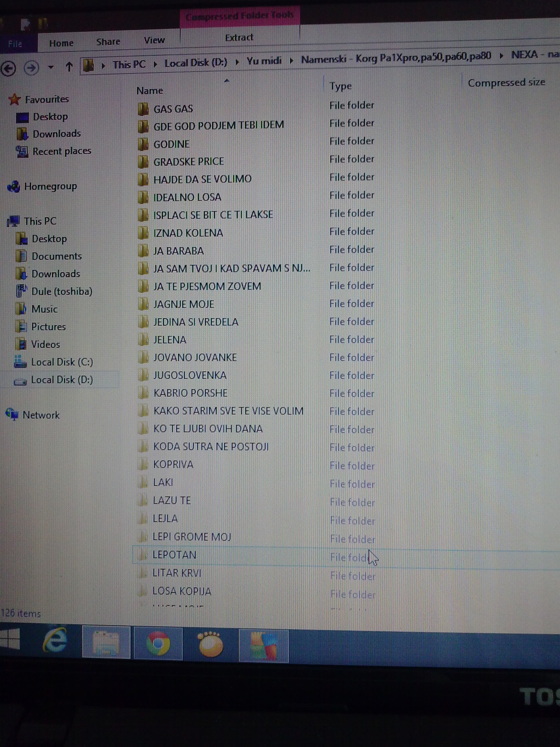This screenshot has width=560, height=747.
Task: Open the Extract ribbon tab
Action: click(239, 37)
